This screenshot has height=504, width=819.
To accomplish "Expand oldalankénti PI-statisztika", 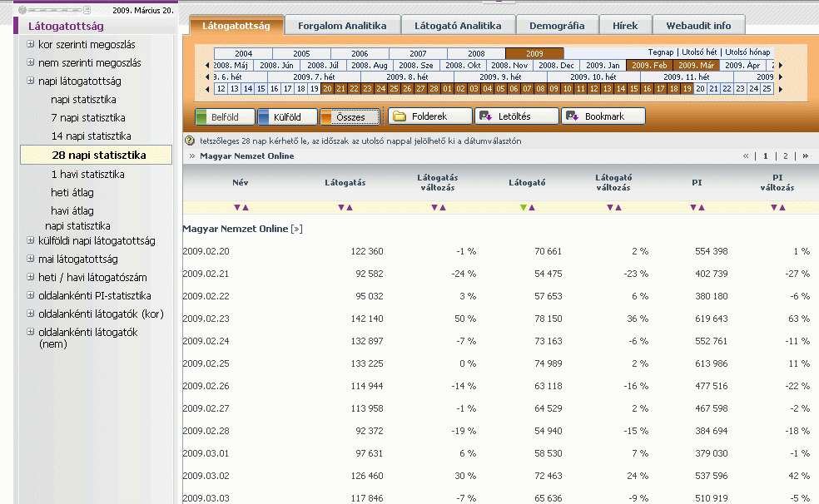I will (30, 295).
